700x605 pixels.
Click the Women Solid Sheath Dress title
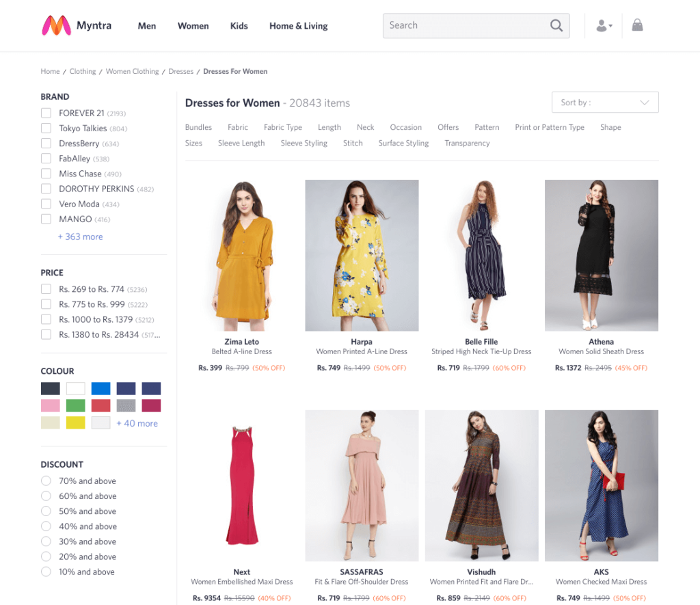click(602, 351)
